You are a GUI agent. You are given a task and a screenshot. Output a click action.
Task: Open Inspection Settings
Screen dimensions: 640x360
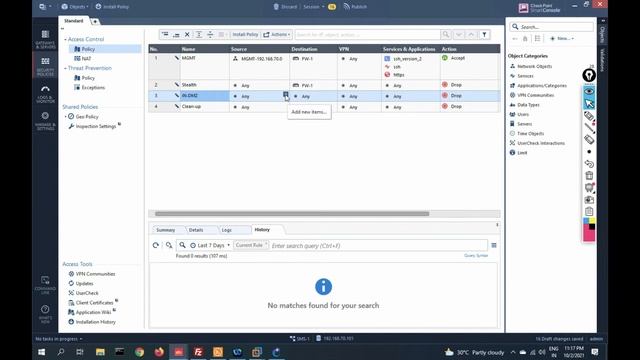pyautogui.click(x=96, y=126)
